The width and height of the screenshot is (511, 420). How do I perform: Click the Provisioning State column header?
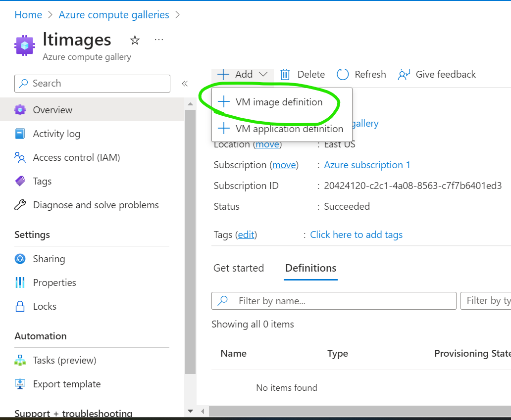(472, 353)
